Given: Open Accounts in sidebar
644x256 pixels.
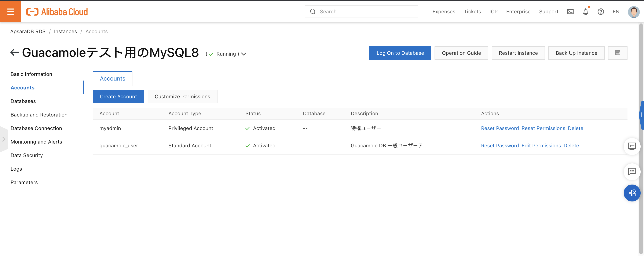Looking at the screenshot, I should [22, 88].
